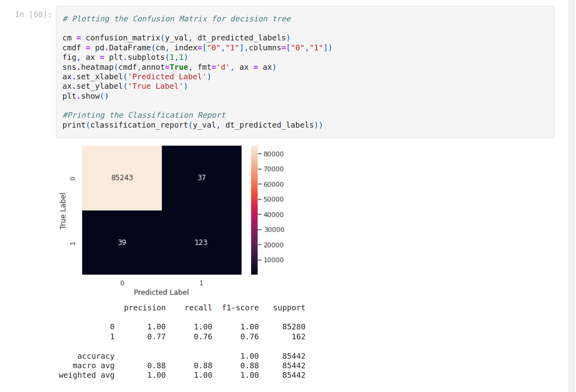Click the vertical scrollbar on the right
Viewport: 576px width, 392px height.
tap(571, 196)
